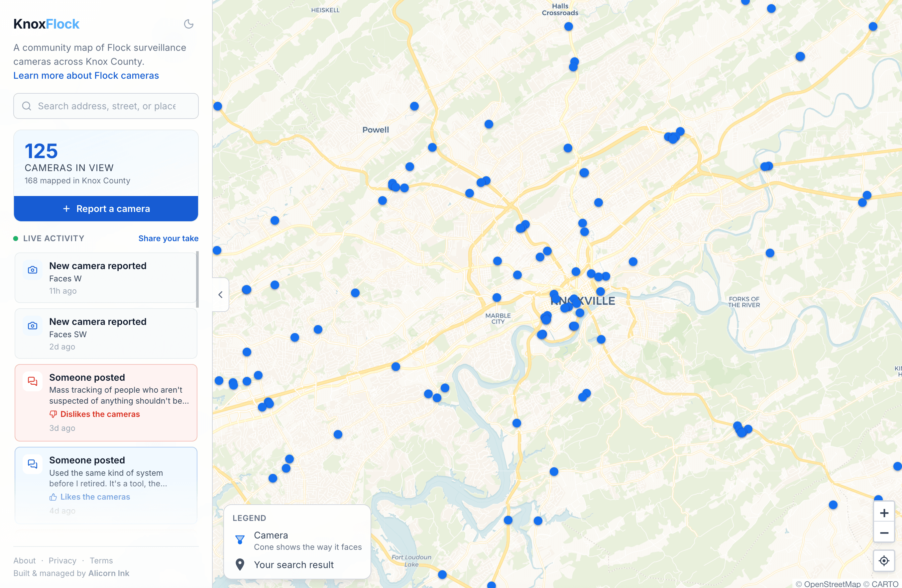Click the chat icon on retired post

coord(33,464)
